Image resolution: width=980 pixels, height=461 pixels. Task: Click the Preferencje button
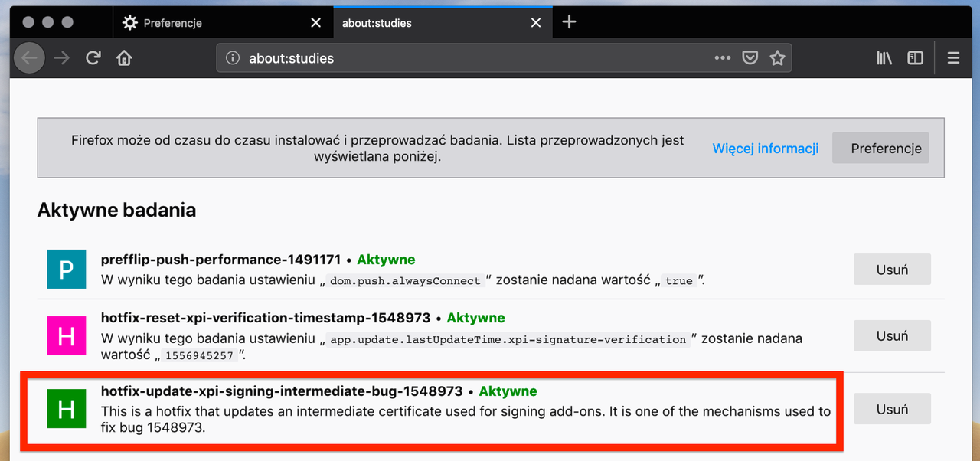880,149
